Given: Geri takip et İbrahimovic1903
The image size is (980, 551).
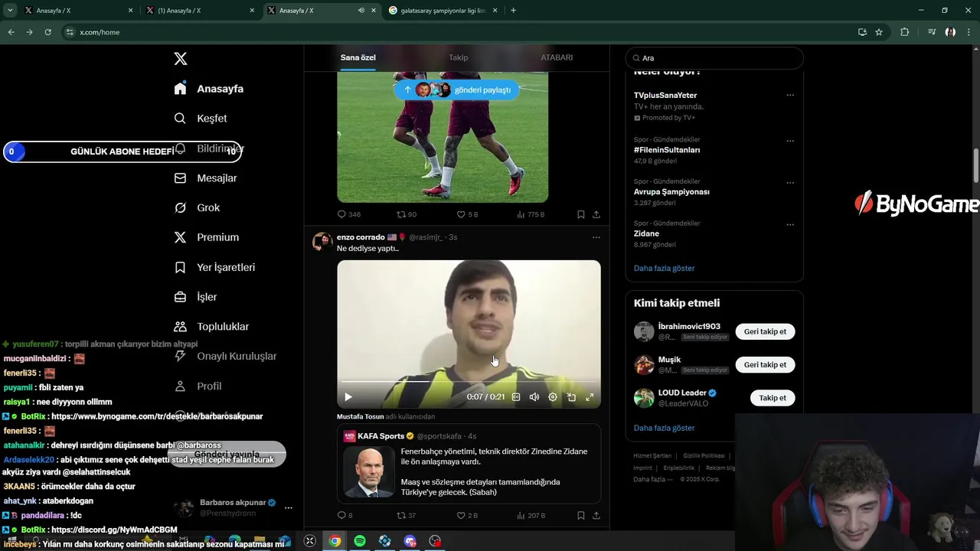Looking at the screenshot, I should 765,331.
